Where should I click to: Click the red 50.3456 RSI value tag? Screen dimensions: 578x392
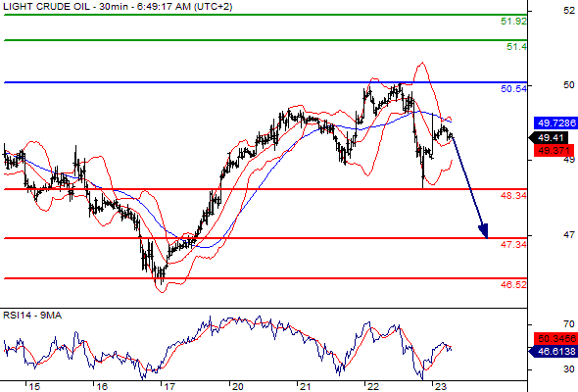coord(555,338)
